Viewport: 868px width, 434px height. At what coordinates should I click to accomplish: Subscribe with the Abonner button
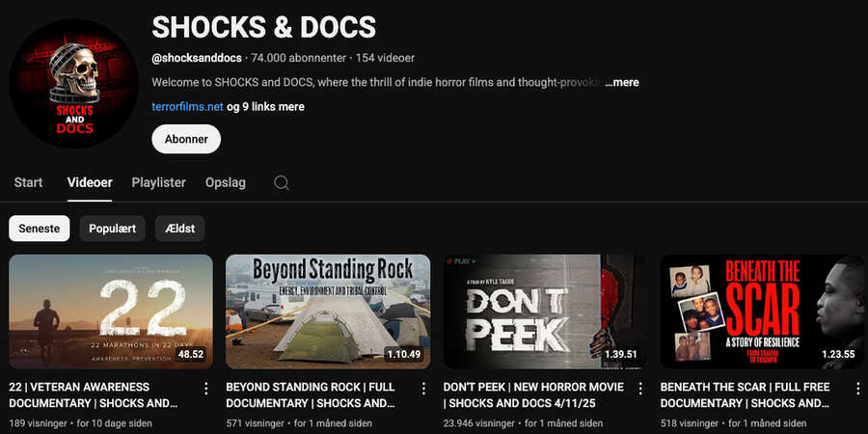click(186, 139)
